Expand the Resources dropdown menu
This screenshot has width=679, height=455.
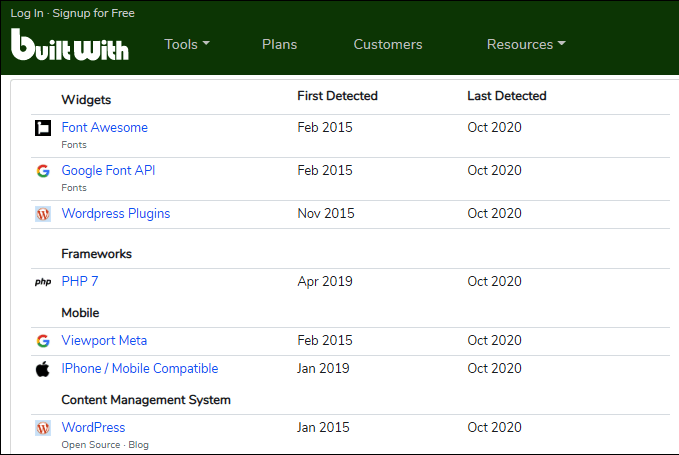pyautogui.click(x=526, y=44)
